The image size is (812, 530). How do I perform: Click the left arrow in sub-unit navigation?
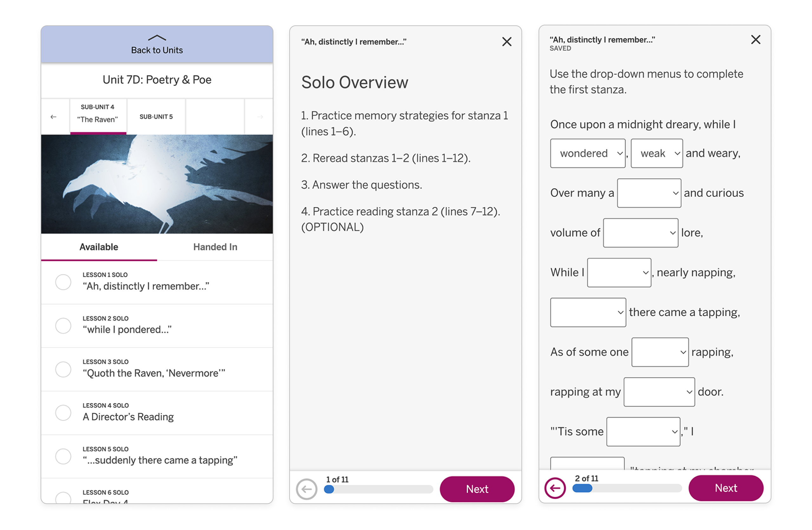[54, 117]
